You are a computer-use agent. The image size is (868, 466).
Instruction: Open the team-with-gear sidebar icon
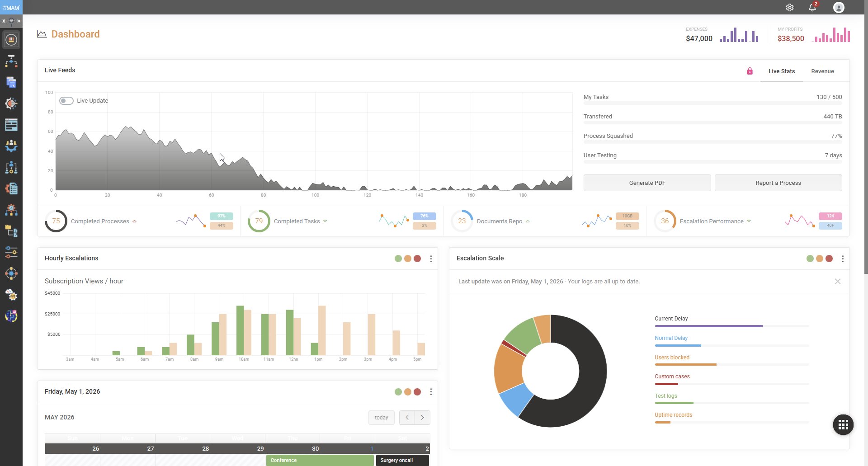pyautogui.click(x=11, y=146)
